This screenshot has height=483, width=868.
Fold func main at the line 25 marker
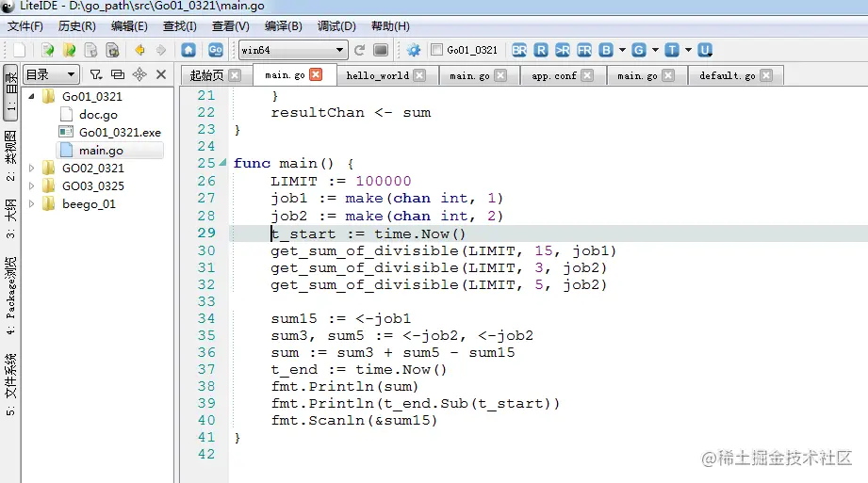pyautogui.click(x=222, y=163)
